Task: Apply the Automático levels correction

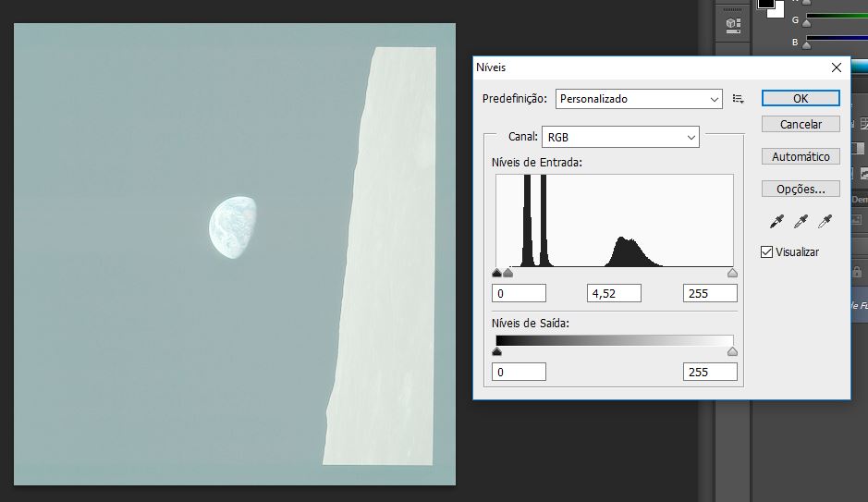Action: 801,156
